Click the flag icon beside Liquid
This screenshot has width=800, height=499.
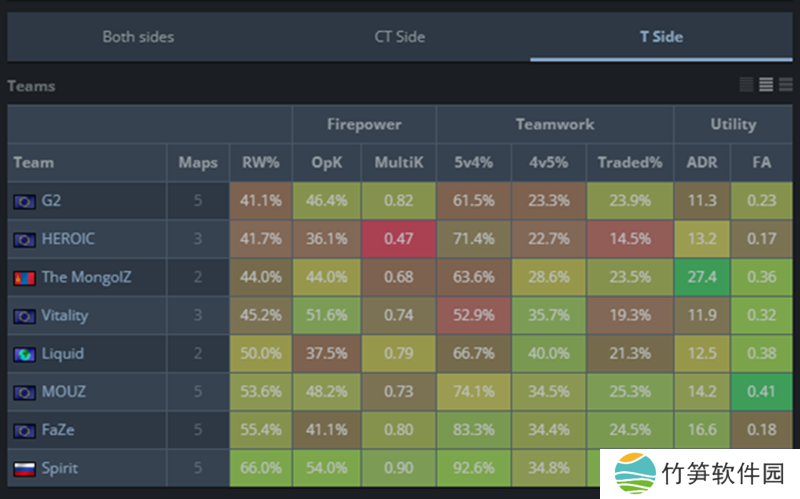(x=23, y=354)
